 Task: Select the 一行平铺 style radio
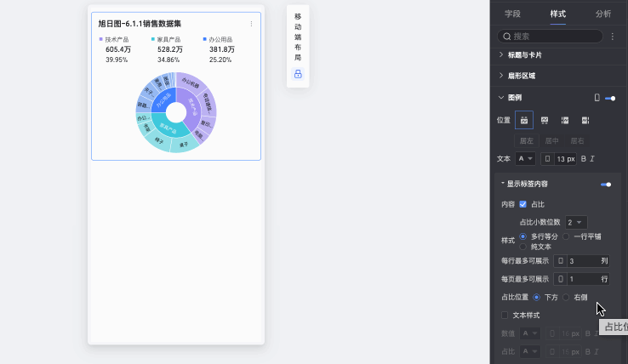(x=566, y=236)
